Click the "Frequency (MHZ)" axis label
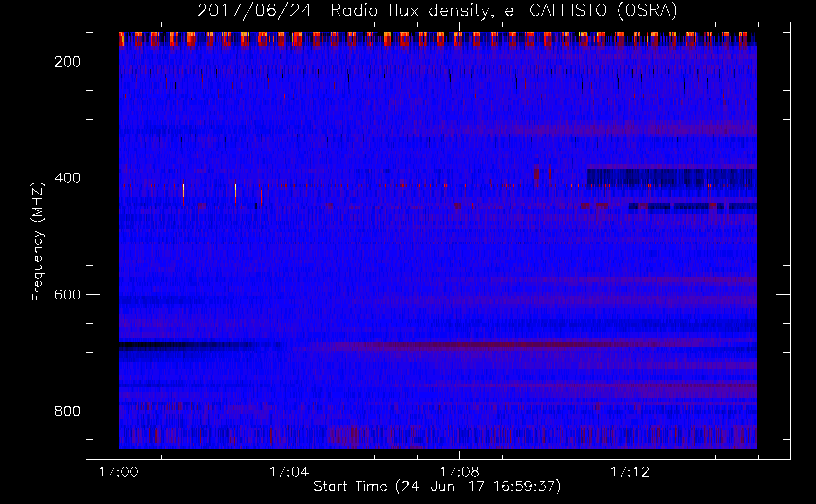Screen dimensions: 816x504 point(38,242)
